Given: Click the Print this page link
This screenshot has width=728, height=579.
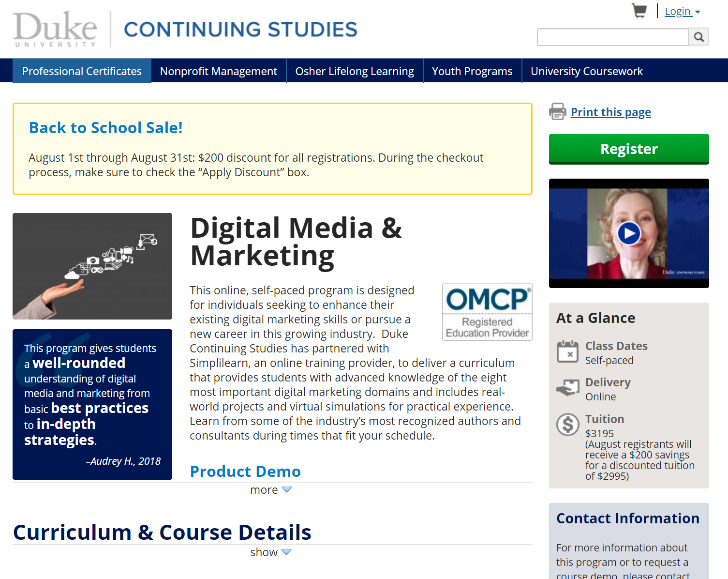Looking at the screenshot, I should 611,112.
